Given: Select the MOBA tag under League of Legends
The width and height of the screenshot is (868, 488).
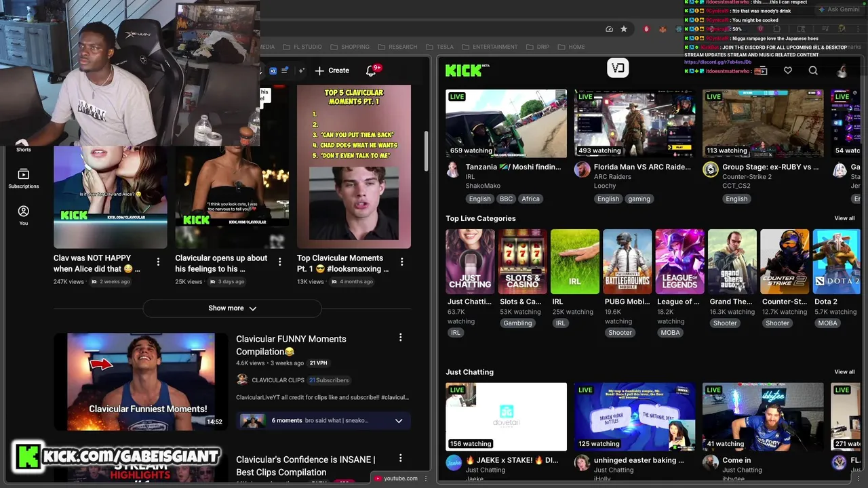Looking at the screenshot, I should pyautogui.click(x=670, y=333).
